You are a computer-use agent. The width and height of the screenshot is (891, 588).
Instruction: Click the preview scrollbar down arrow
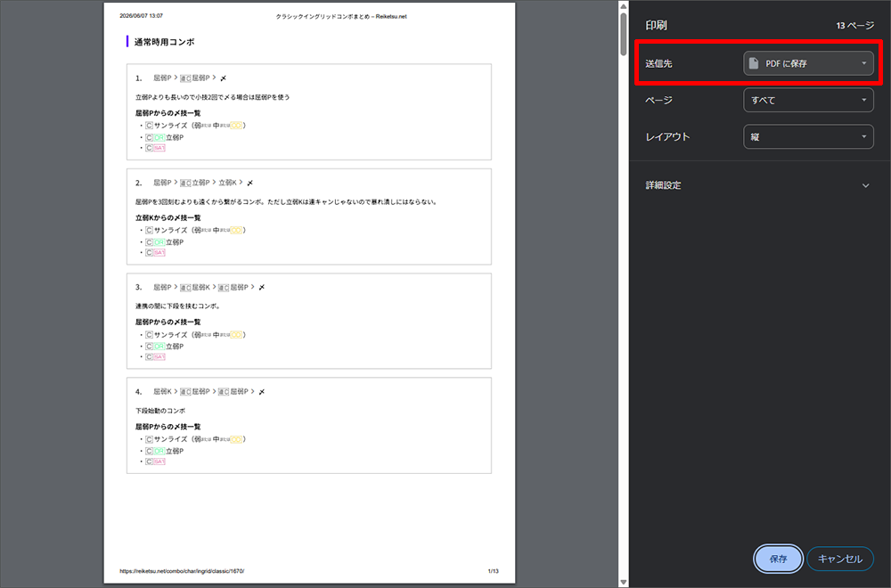click(624, 582)
